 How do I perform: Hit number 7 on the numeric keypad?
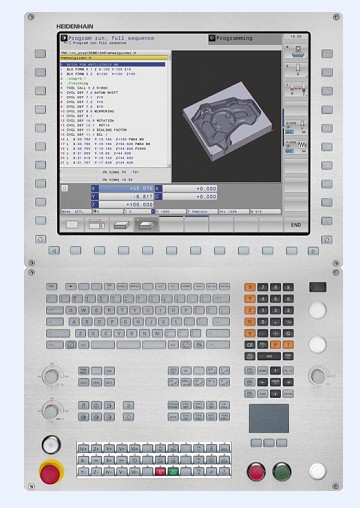(263, 287)
